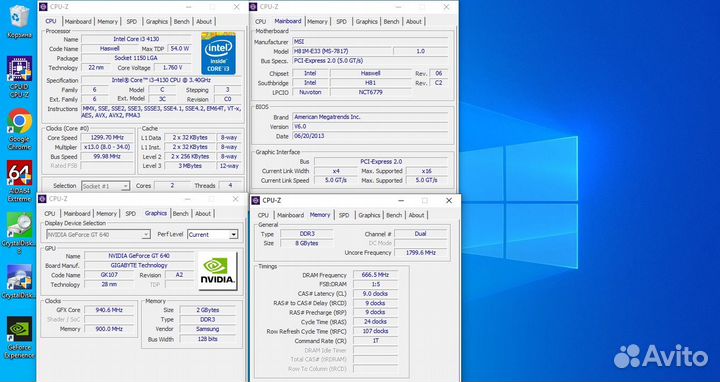Screen dimensions: 720x382
Task: Click the Intel Core i3 logo
Action: click(x=219, y=54)
